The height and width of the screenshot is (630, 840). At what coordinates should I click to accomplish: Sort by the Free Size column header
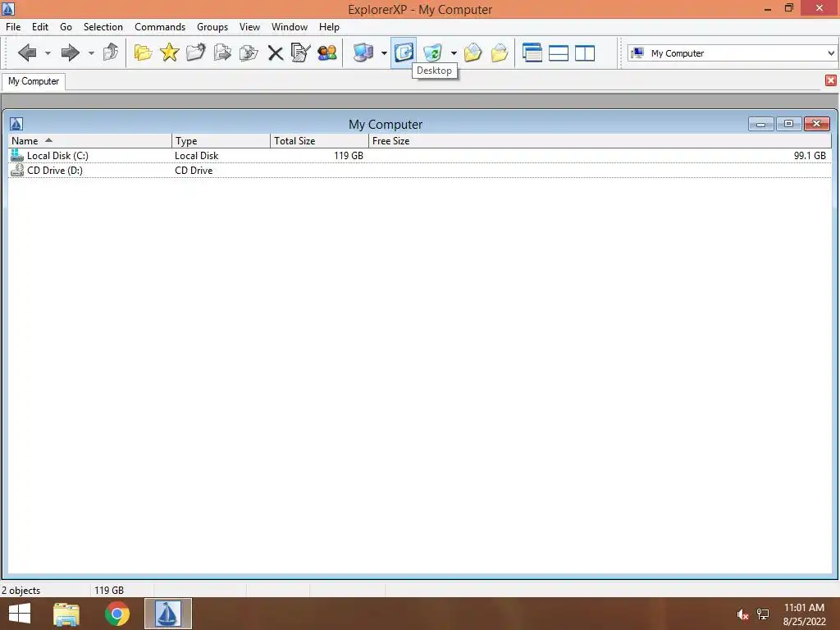600,141
